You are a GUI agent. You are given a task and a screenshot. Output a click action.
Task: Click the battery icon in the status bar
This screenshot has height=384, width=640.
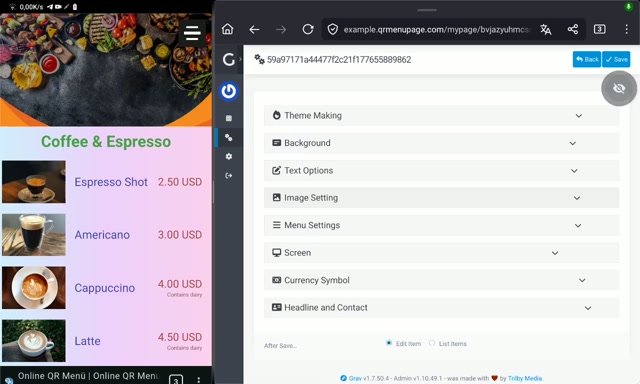click(74, 7)
